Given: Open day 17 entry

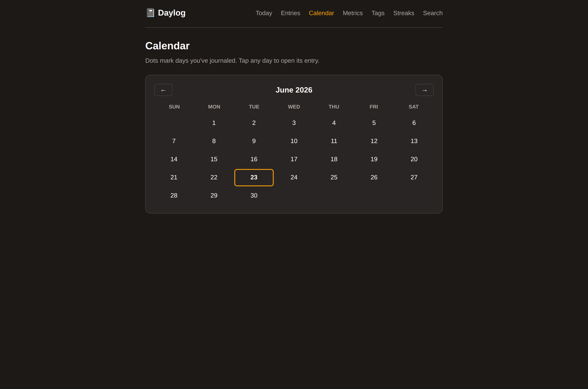Looking at the screenshot, I should [x=294, y=159].
